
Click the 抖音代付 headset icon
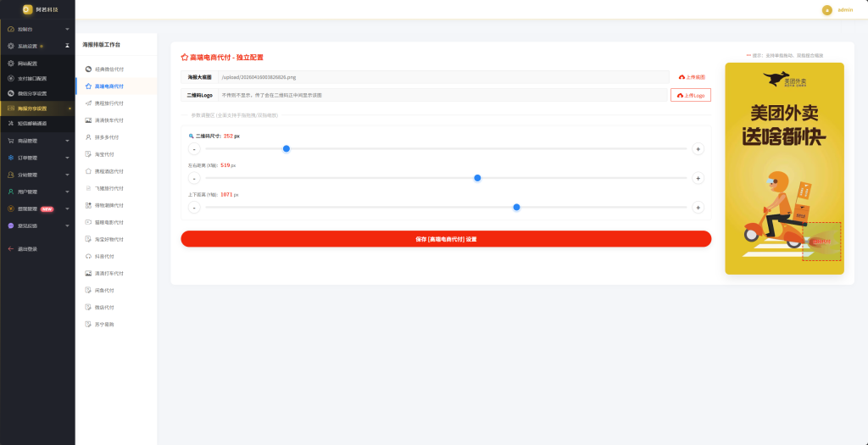point(88,256)
